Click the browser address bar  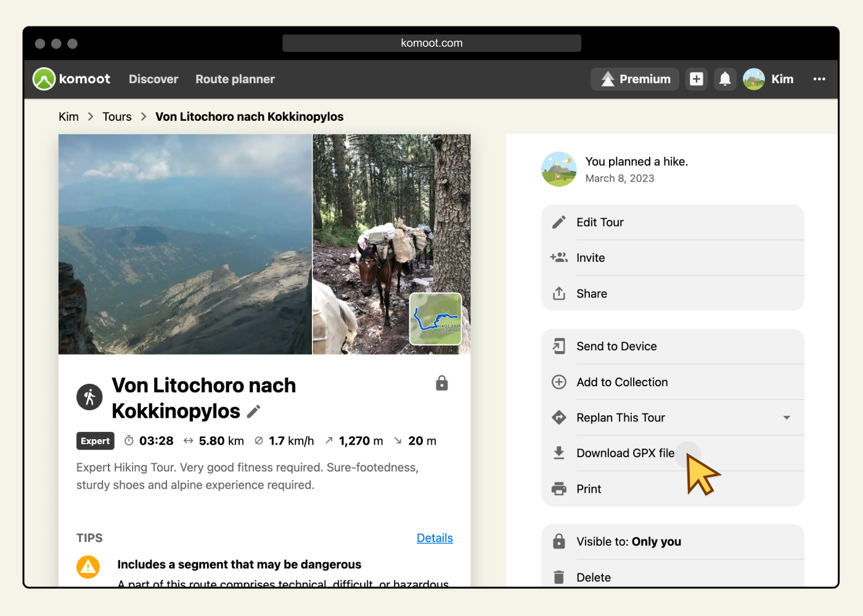(x=431, y=43)
